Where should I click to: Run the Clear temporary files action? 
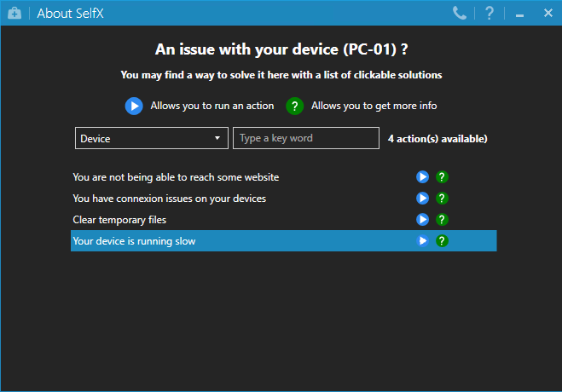[x=422, y=220]
